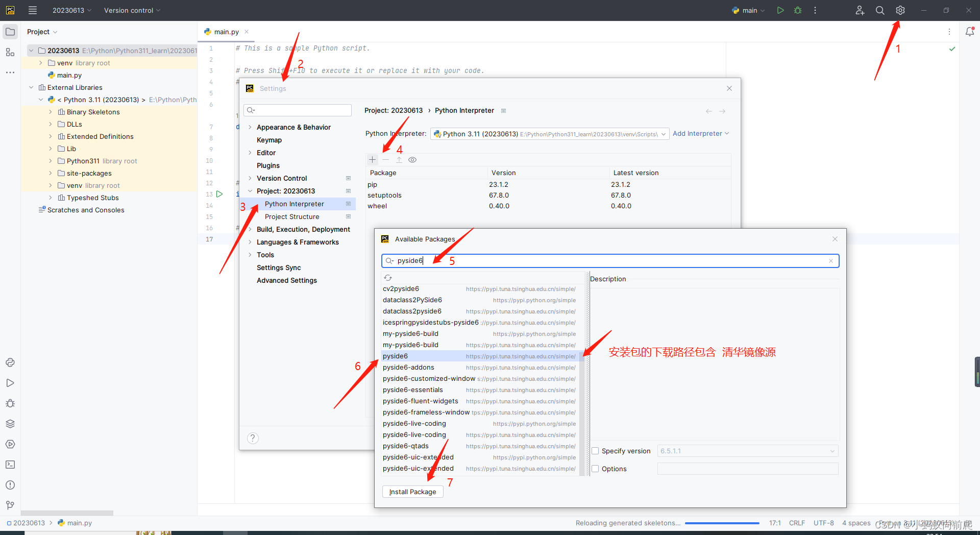
Task: Start Debug with the bug icon
Action: pyautogui.click(x=798, y=10)
